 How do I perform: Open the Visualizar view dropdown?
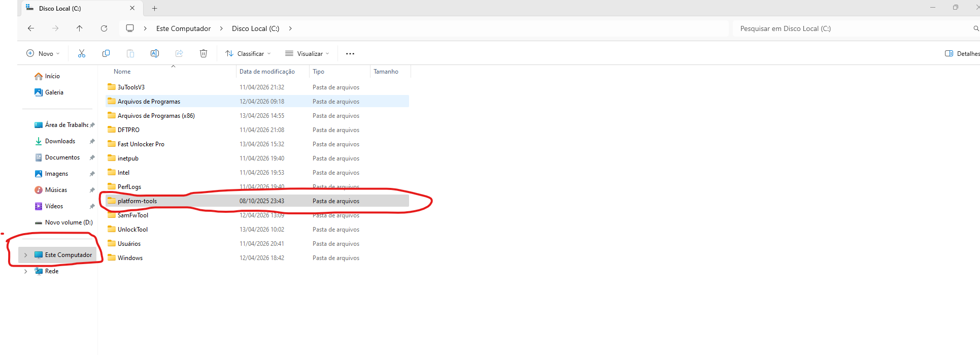(x=307, y=53)
